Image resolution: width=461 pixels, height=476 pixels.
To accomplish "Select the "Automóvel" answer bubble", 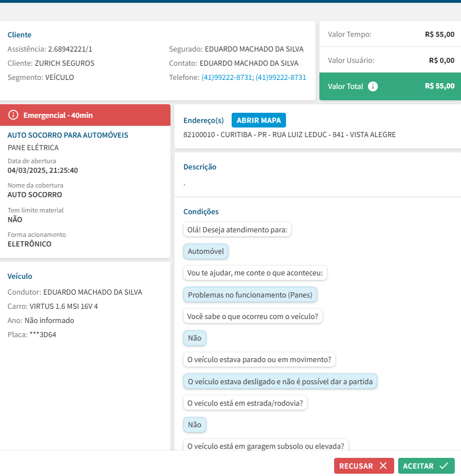I will click(x=206, y=252).
